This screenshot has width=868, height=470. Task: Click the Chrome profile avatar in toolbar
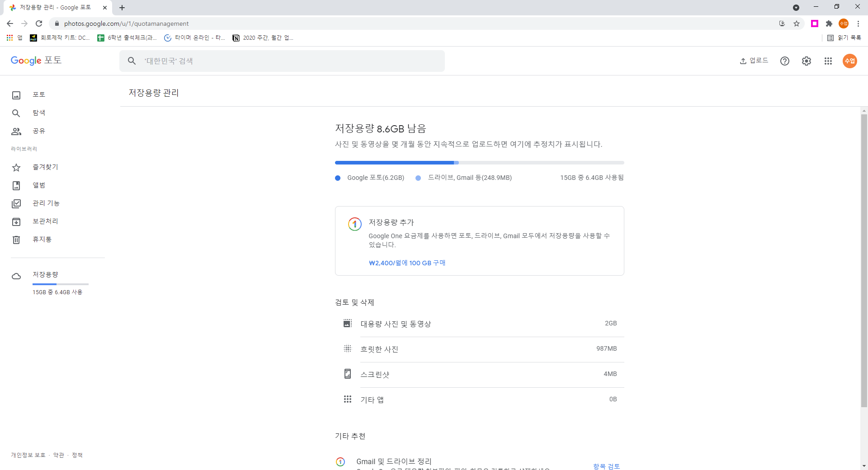844,23
